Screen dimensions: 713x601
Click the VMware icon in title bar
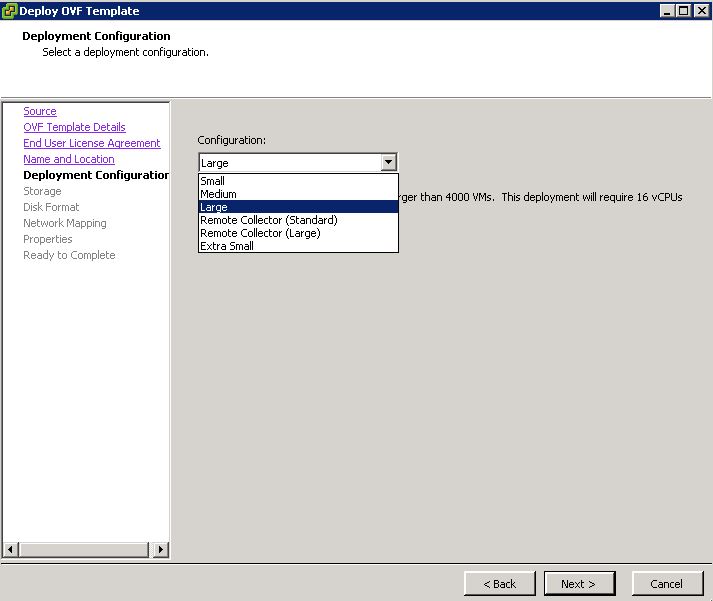tap(10, 11)
